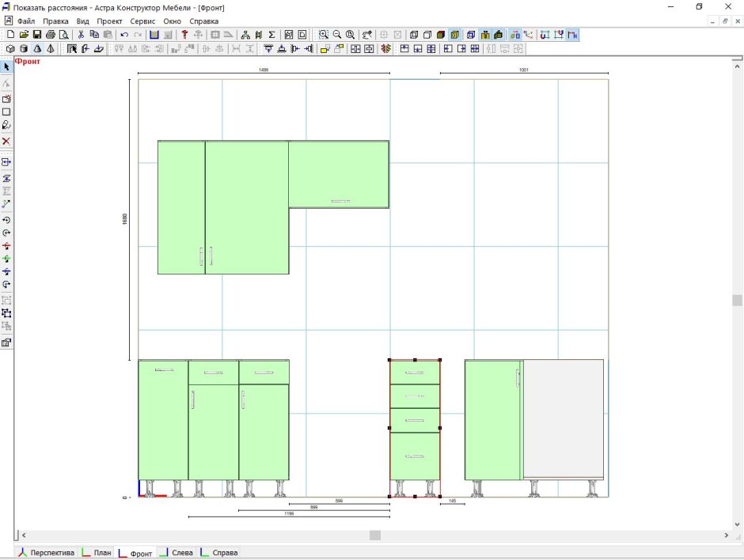Open the Файл menu
Screen dimensions: 744x560
click(x=26, y=21)
